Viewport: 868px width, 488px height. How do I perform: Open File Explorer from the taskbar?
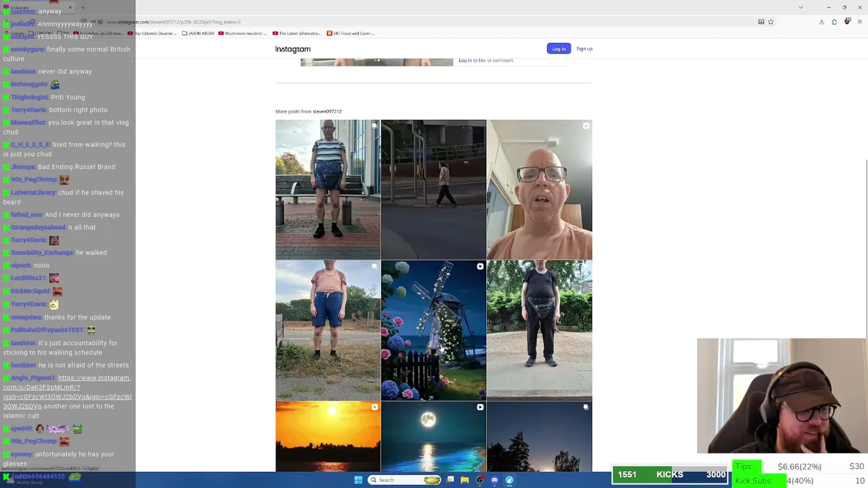(465, 480)
